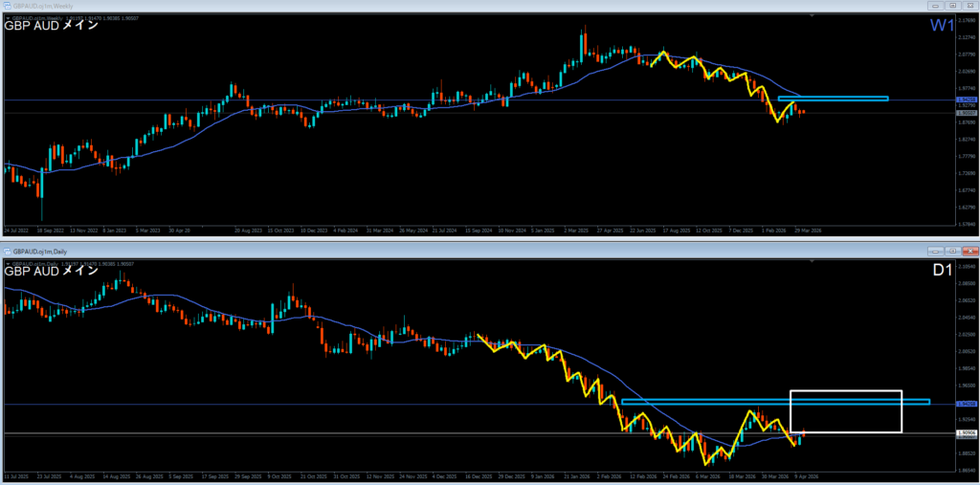Click the GBP AUD メイン label in Daily chart

click(52, 272)
